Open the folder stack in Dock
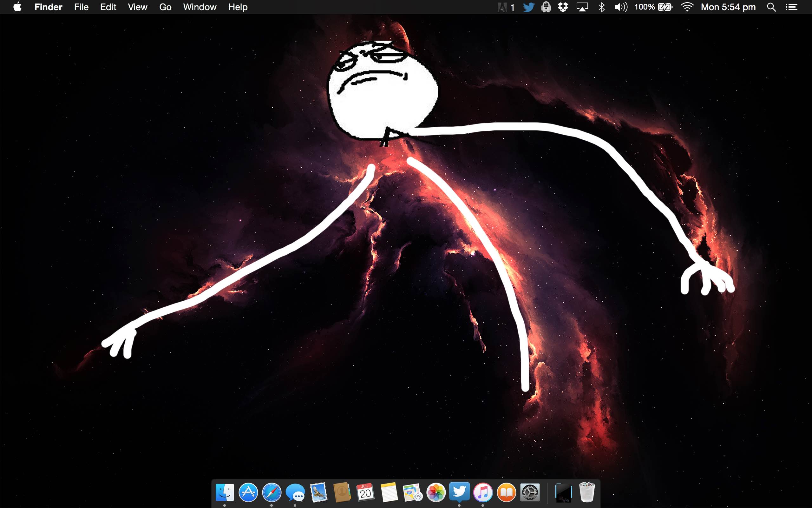This screenshot has width=812, height=508. pyautogui.click(x=563, y=492)
